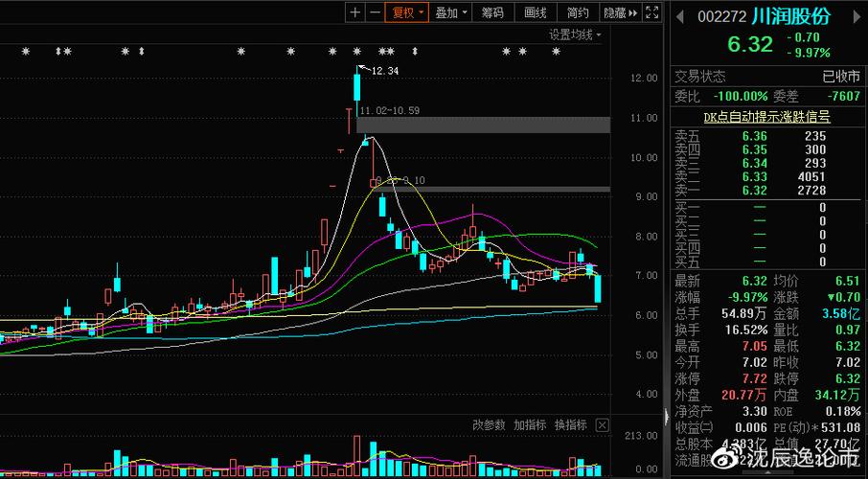Image resolution: width=868 pixels, height=479 pixels.
Task: Open the 叠加 overlay dropdown
Action: click(x=451, y=12)
